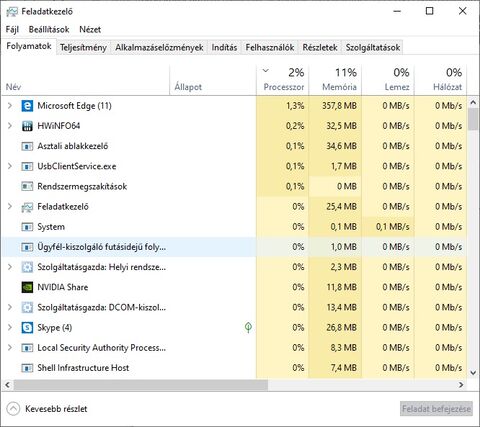Expand the Feladatkezelő process group
Screen dimensions: 480x427
(x=10, y=206)
